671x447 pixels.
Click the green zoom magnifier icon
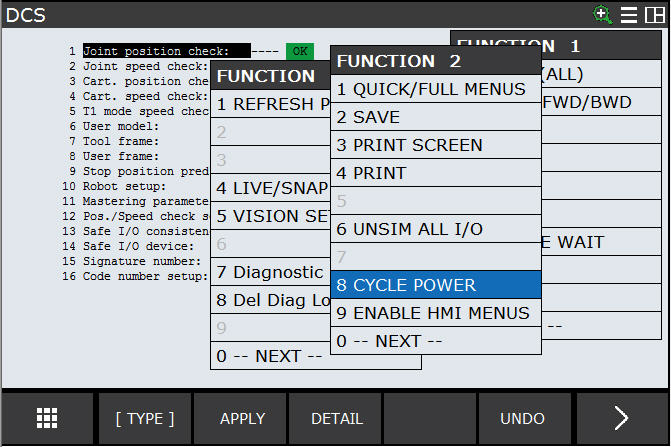pyautogui.click(x=602, y=14)
